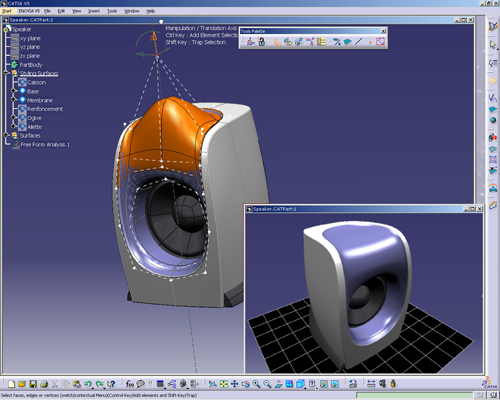Expand the Base tree node
The image size is (500, 400).
click(x=13, y=91)
